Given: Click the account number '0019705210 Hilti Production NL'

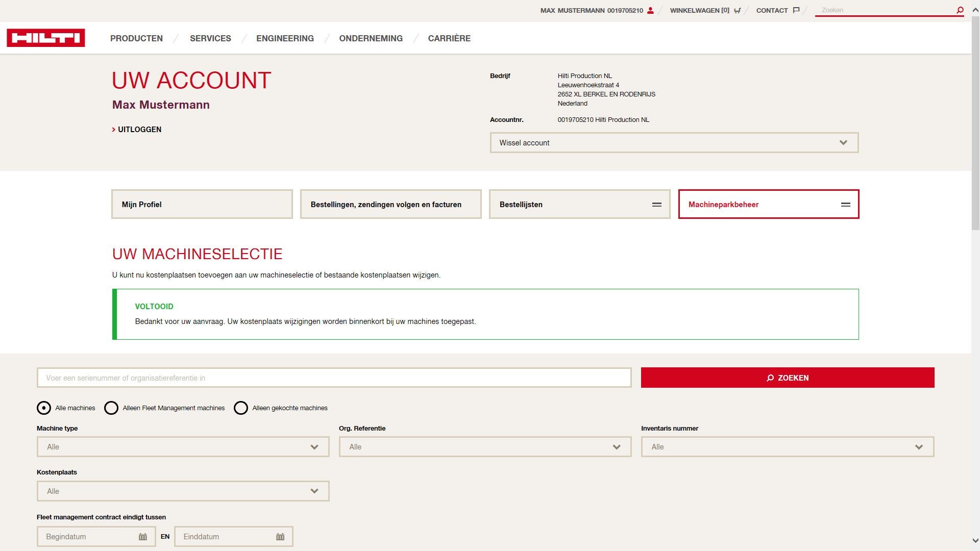Looking at the screenshot, I should [x=603, y=120].
